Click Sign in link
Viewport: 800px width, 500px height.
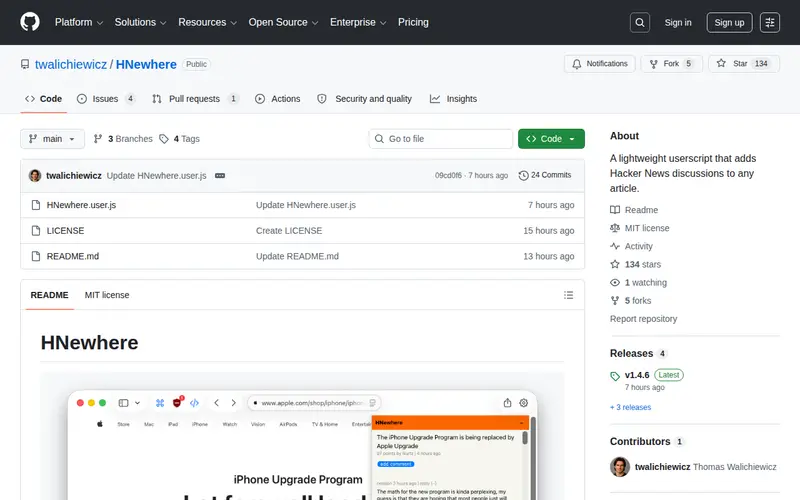point(678,22)
